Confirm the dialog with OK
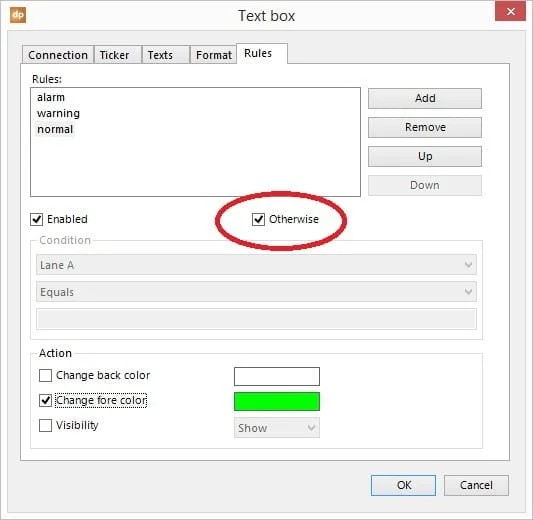 403,485
